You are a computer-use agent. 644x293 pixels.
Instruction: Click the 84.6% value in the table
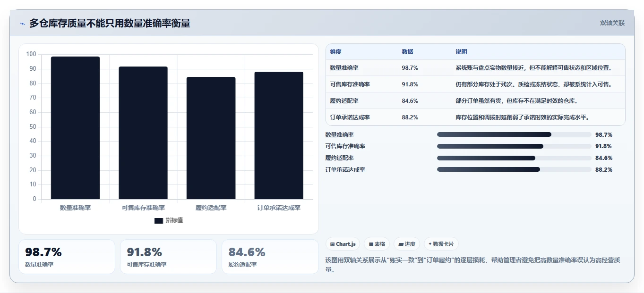coord(410,101)
